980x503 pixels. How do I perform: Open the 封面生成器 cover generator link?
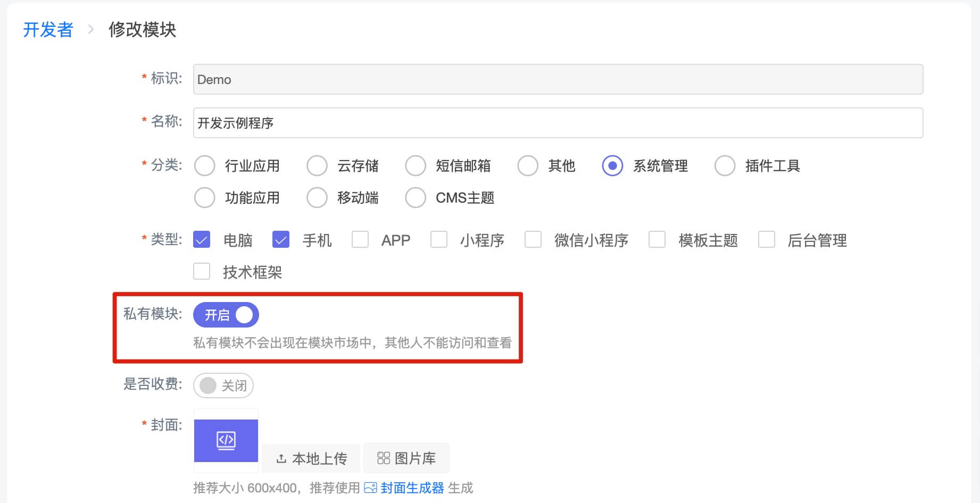click(412, 488)
